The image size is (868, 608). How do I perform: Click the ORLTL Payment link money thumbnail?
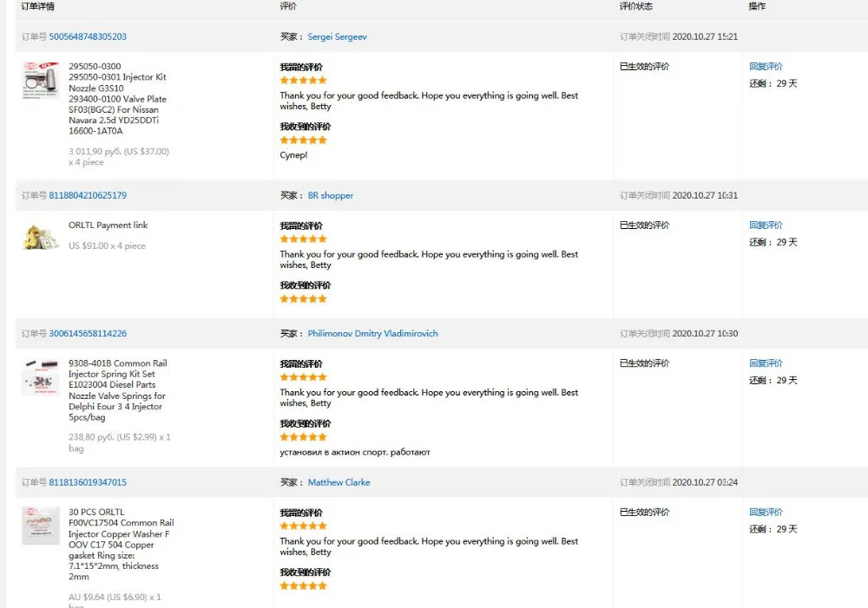(x=41, y=237)
